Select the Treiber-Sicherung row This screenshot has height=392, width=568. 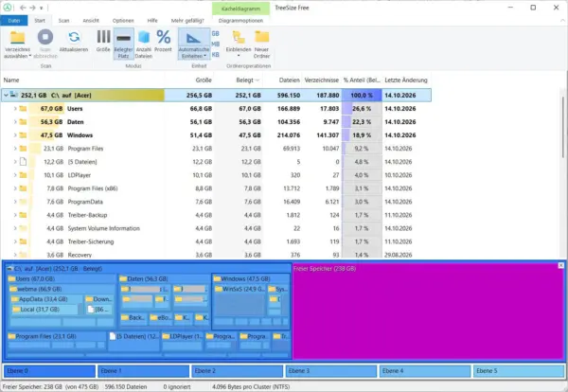[216, 241]
